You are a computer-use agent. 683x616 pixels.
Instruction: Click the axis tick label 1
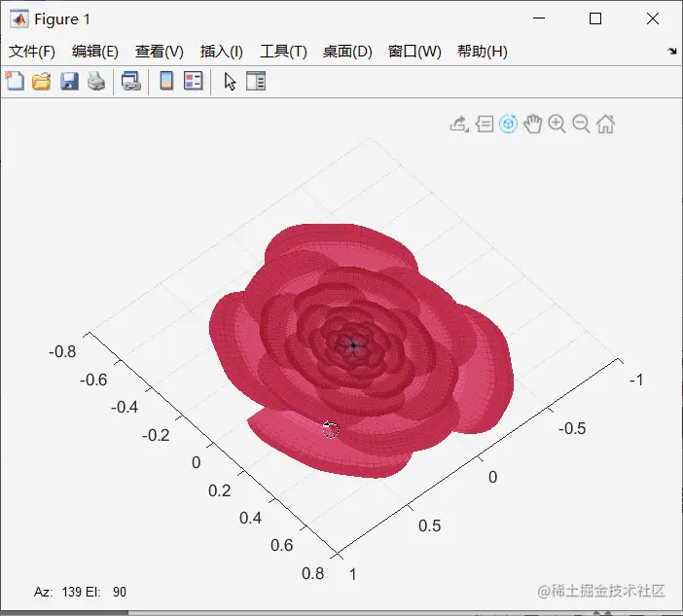click(353, 574)
